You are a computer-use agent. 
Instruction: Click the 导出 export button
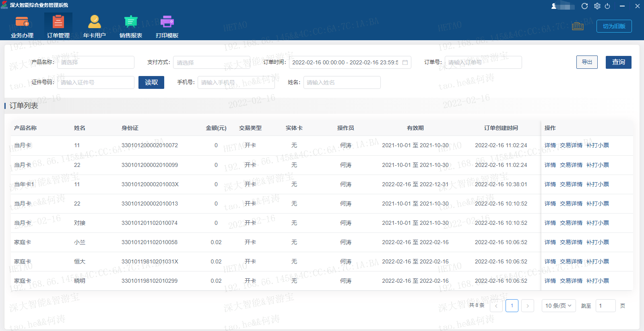pos(587,62)
